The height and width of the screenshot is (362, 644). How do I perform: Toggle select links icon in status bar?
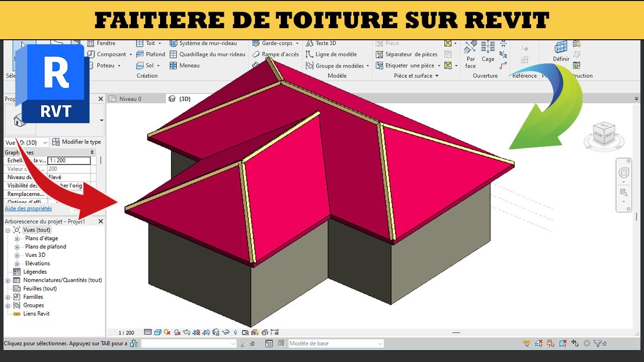(527, 344)
